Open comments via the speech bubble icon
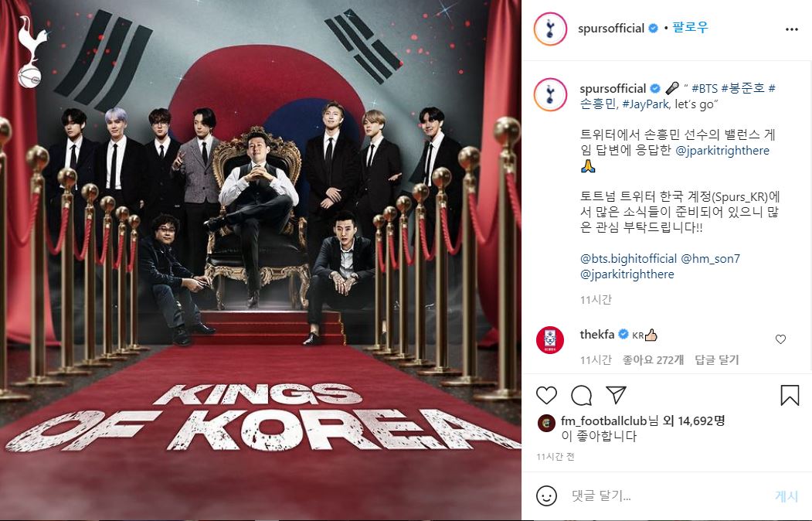The width and height of the screenshot is (812, 521). (581, 396)
